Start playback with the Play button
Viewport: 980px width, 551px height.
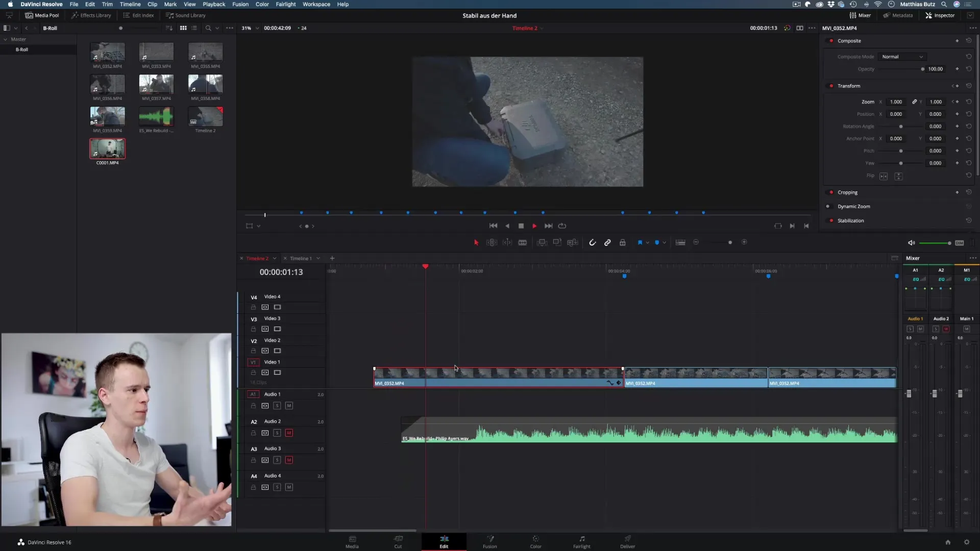[534, 226]
